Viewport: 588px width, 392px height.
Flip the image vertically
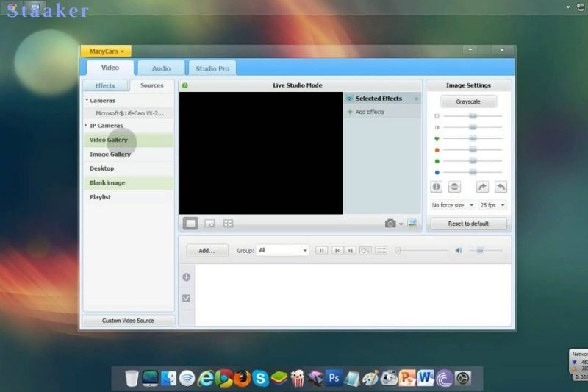[454, 186]
